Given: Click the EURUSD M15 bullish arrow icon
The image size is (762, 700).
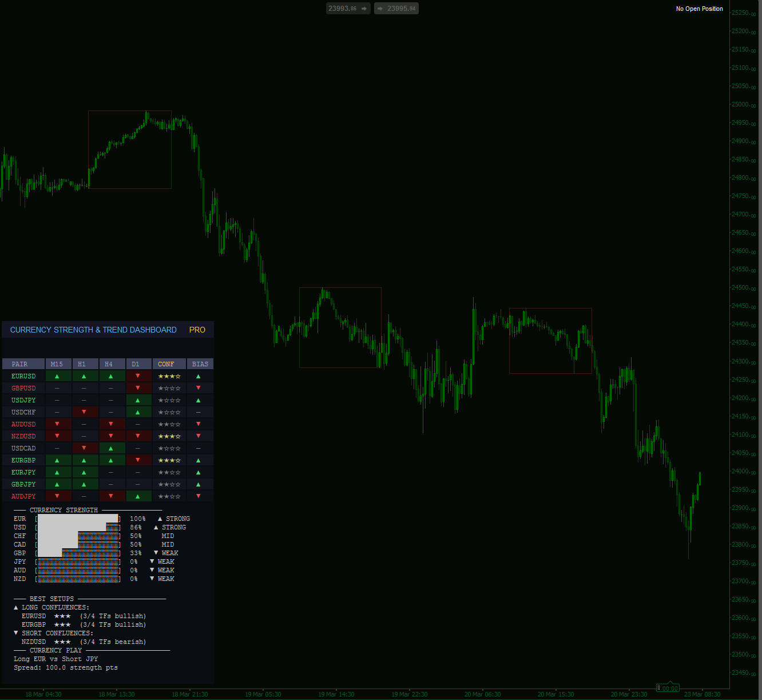Looking at the screenshot, I should pos(58,376).
